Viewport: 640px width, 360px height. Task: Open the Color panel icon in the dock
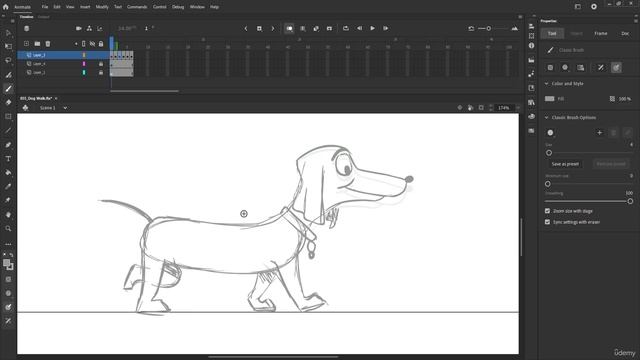click(531, 116)
